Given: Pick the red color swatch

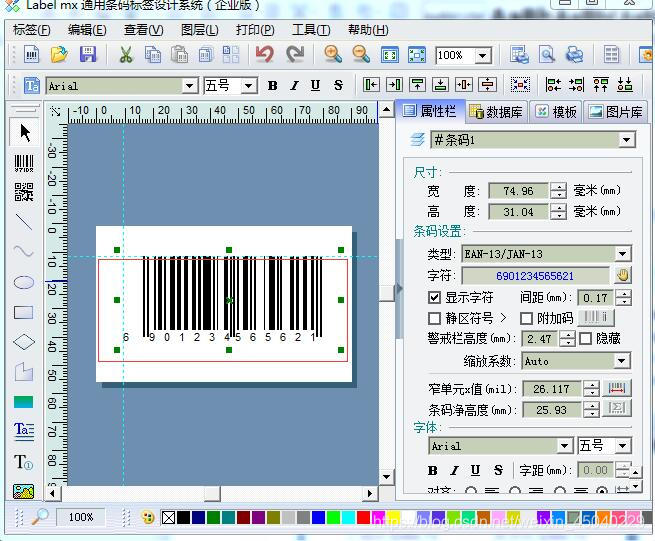Looking at the screenshot, I should click(363, 518).
